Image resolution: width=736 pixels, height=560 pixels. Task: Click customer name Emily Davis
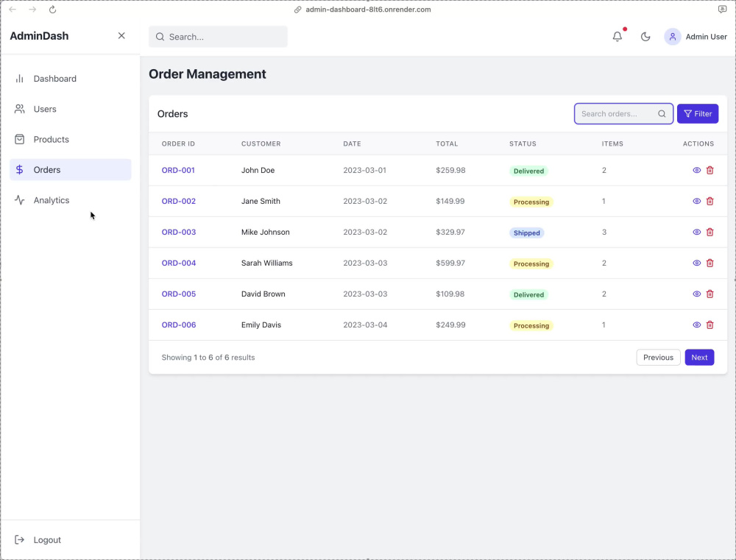point(261,325)
